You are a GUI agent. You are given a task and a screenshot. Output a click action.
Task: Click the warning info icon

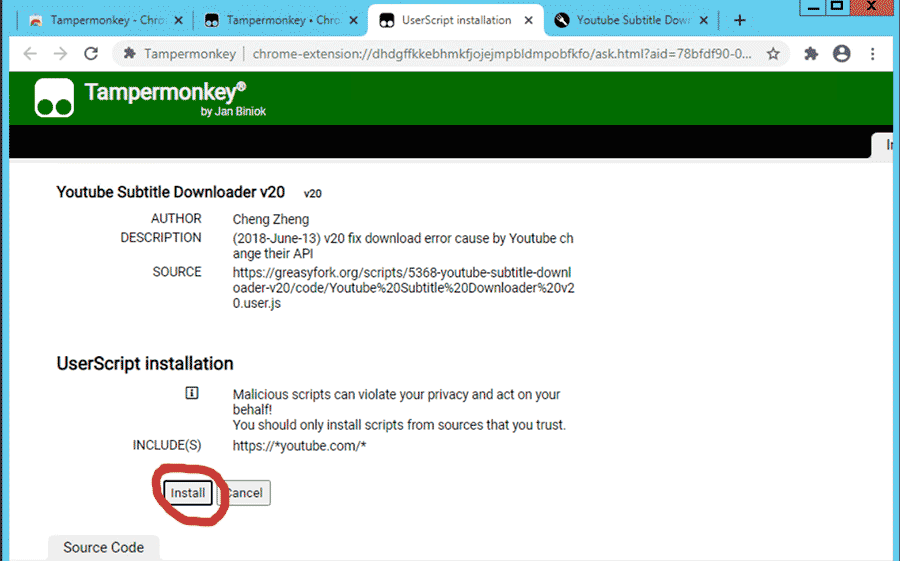coord(192,393)
